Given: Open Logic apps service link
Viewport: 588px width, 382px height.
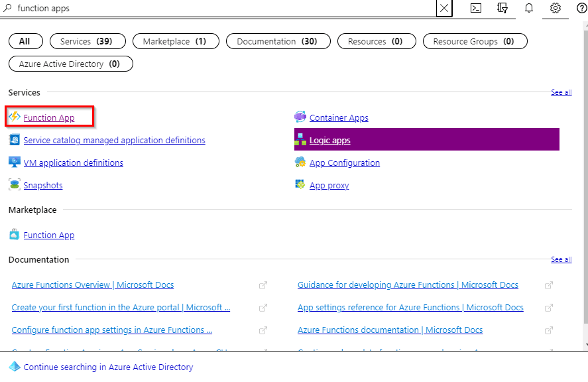Looking at the screenshot, I should (x=329, y=141).
